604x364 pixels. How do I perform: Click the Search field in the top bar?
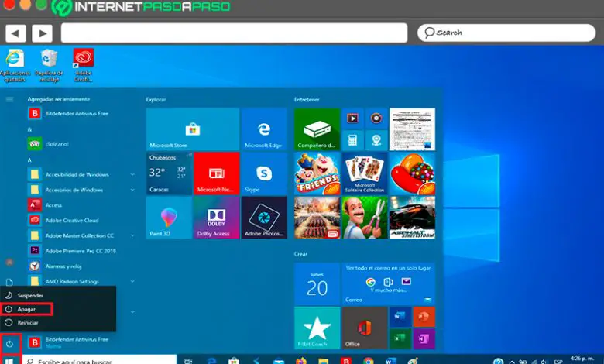(506, 33)
